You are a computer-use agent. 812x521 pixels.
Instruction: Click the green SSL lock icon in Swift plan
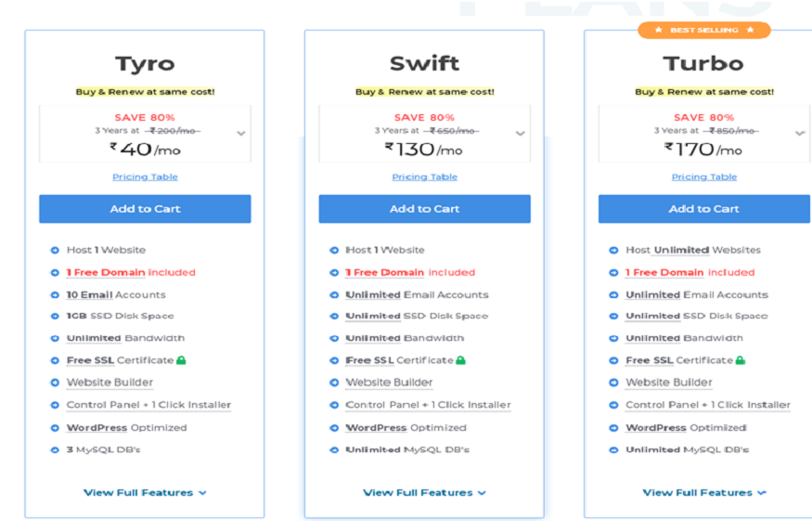tap(460, 359)
